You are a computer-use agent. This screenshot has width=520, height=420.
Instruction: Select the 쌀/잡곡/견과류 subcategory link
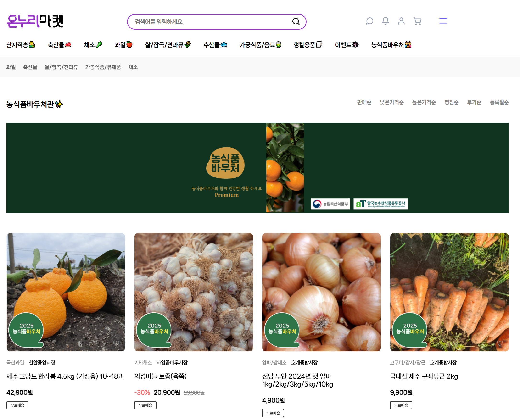[61, 67]
